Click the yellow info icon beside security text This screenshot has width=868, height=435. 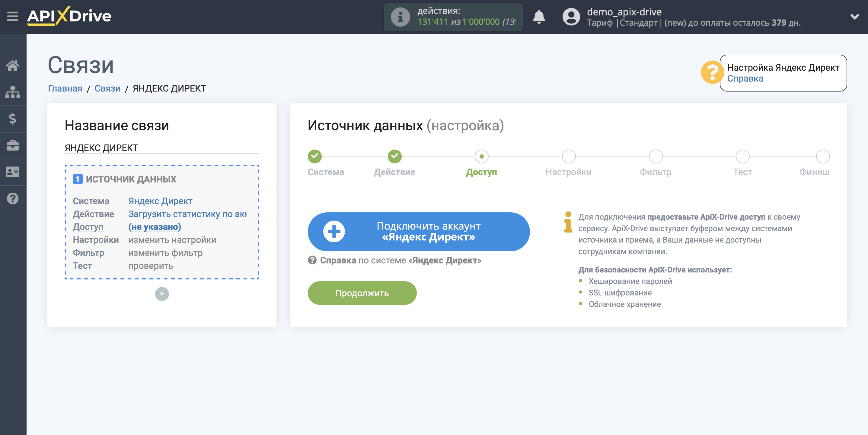pos(568,222)
